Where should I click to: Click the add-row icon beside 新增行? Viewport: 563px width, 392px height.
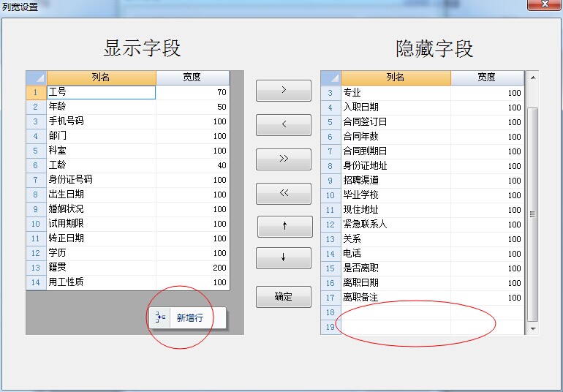click(160, 317)
